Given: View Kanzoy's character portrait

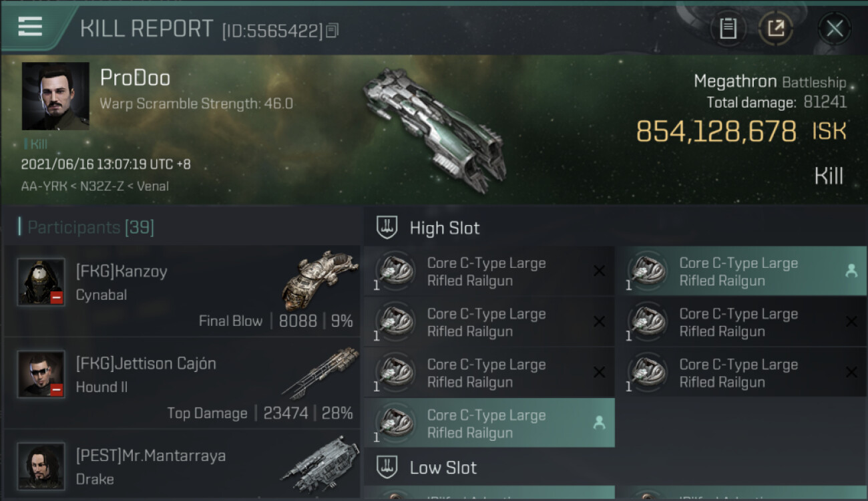Looking at the screenshot, I should pyautogui.click(x=41, y=281).
